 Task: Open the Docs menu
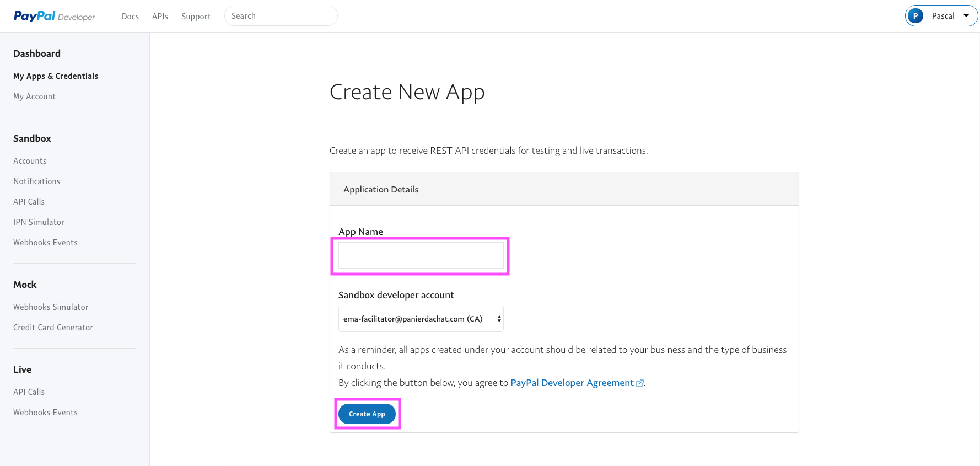click(x=130, y=17)
